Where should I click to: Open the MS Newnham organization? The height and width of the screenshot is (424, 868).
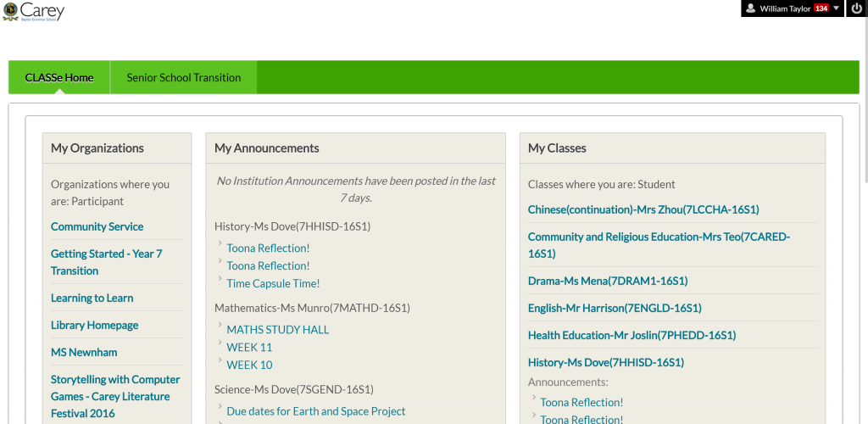[x=84, y=352]
